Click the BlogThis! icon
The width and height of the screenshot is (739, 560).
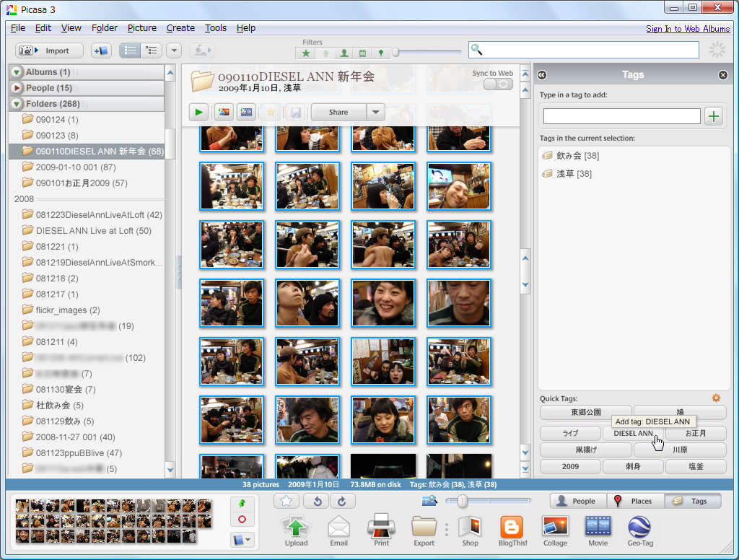512,531
